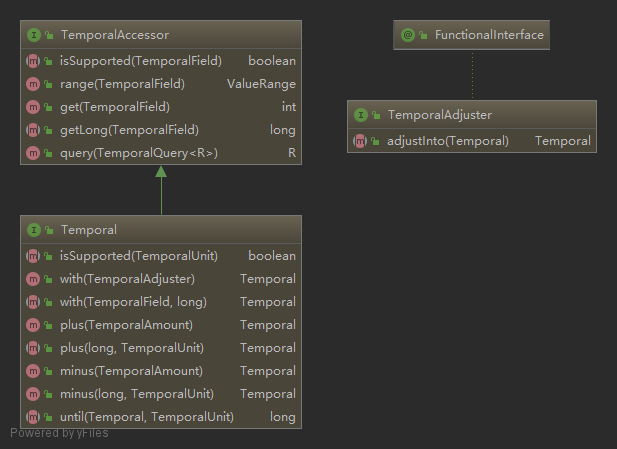
Task: Click method icon beside query(TemporalQuery<R>)
Action: pos(33,153)
